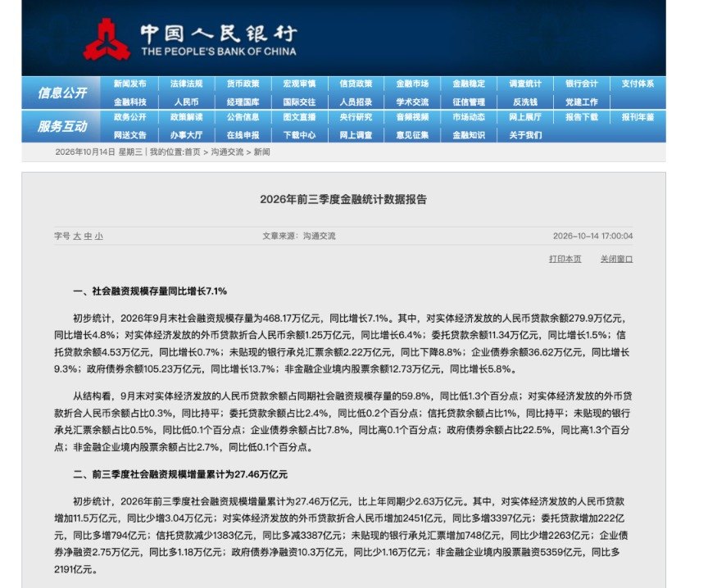Open 网送文告 navigation item
The image size is (708, 588).
click(x=130, y=135)
